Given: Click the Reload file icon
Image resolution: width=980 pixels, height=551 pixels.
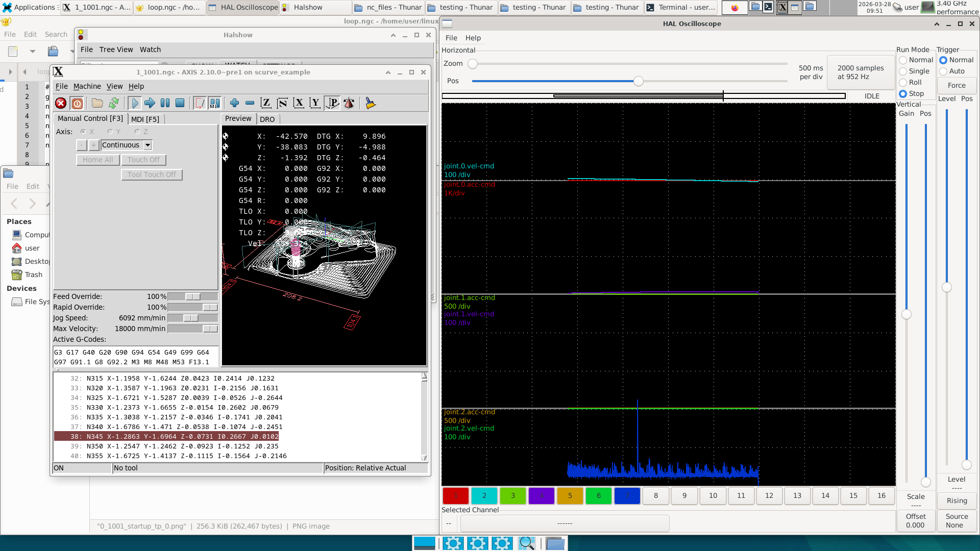Looking at the screenshot, I should tap(114, 104).
